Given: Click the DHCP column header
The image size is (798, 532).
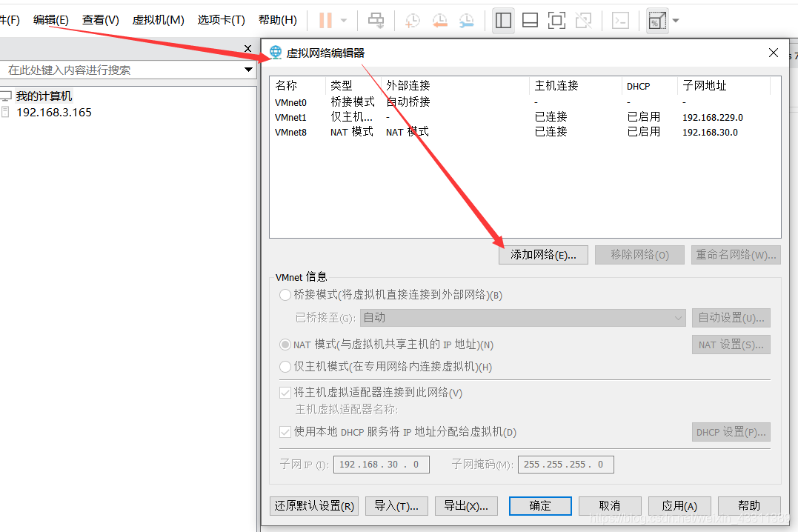Looking at the screenshot, I should [x=650, y=85].
